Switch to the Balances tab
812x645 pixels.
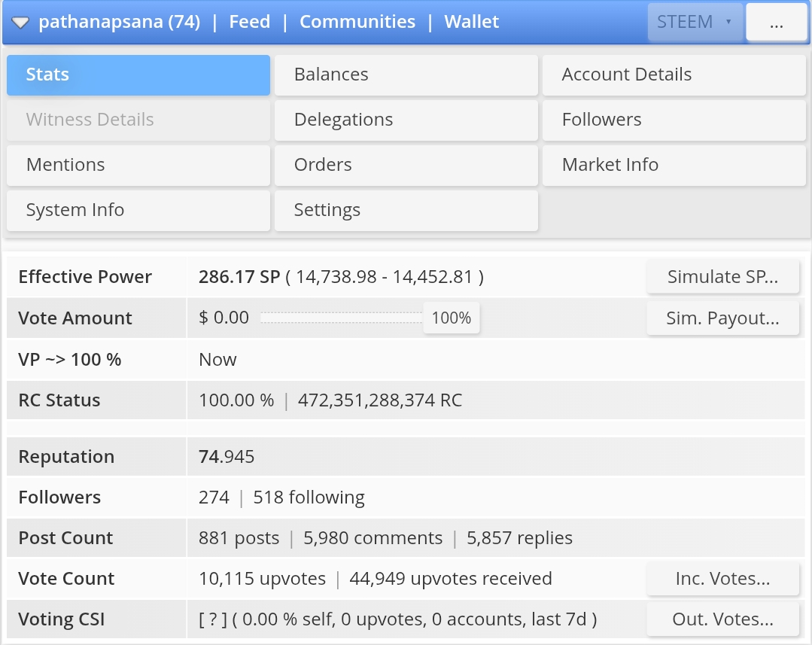point(406,75)
